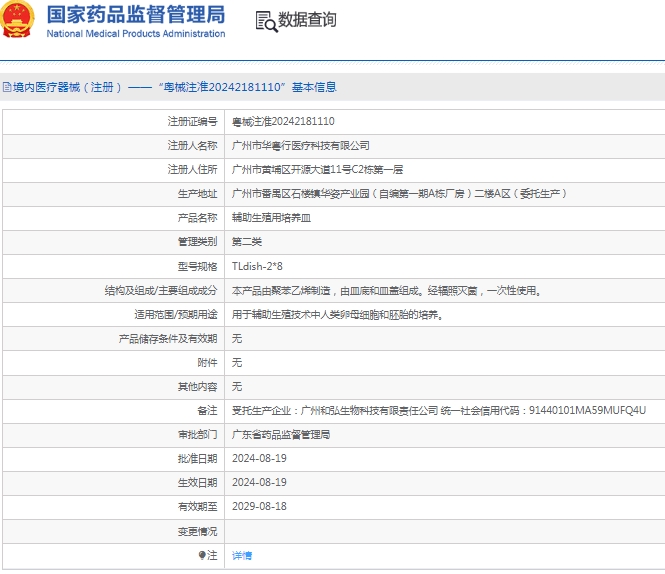Screen dimensions: 665x574
Task: Click the lightbulb icon beside 注
Action: [x=202, y=555]
